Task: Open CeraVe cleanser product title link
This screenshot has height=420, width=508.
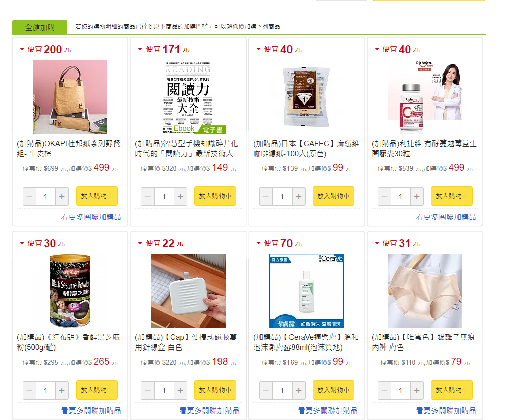Action: 306,342
